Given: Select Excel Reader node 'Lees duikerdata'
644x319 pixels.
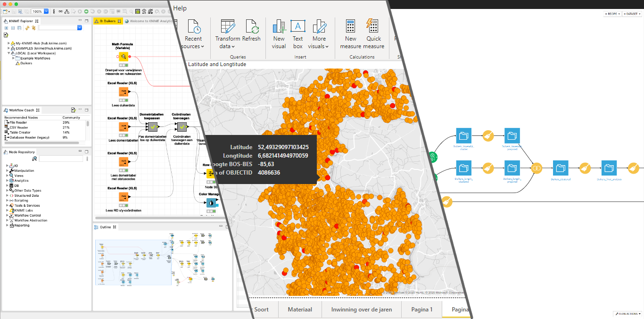Looking at the screenshot, I should coord(123,92).
